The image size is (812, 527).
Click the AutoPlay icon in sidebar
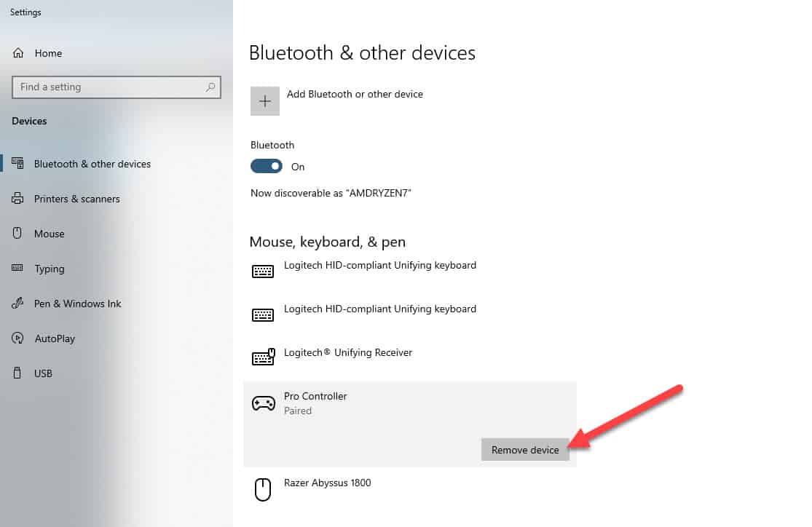[17, 338]
